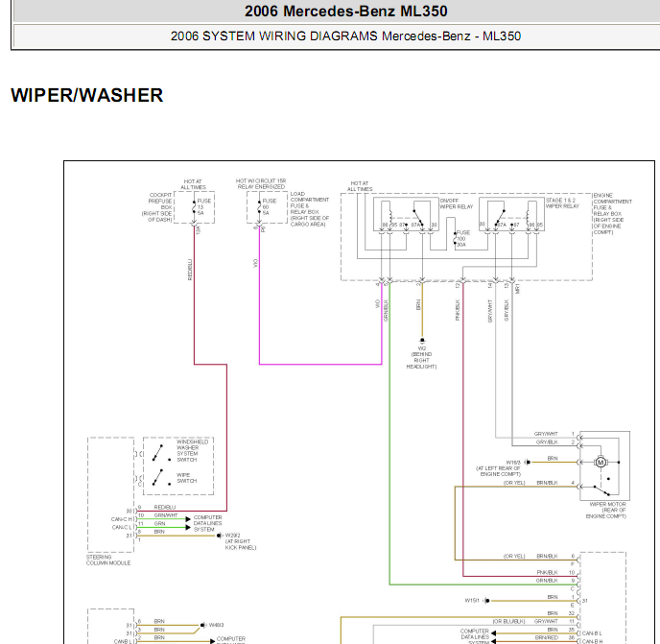660x644 pixels.
Task: Click the "BRN/RED" wire label
Action: (547, 637)
